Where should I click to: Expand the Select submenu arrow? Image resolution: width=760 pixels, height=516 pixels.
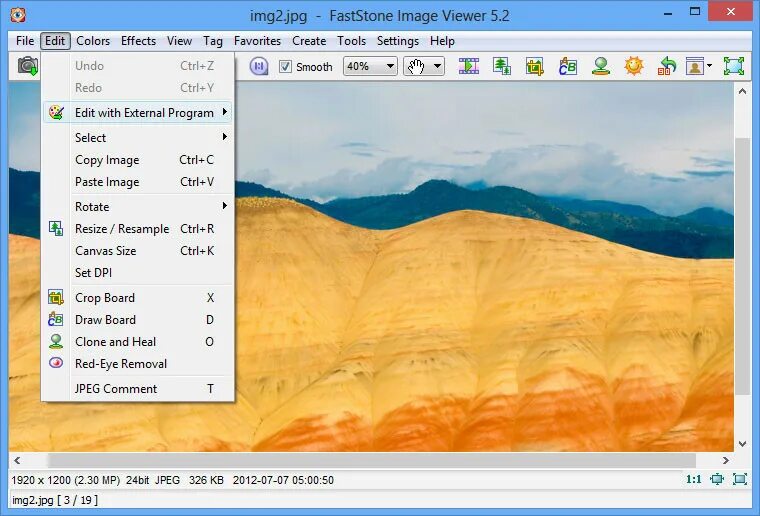click(224, 137)
